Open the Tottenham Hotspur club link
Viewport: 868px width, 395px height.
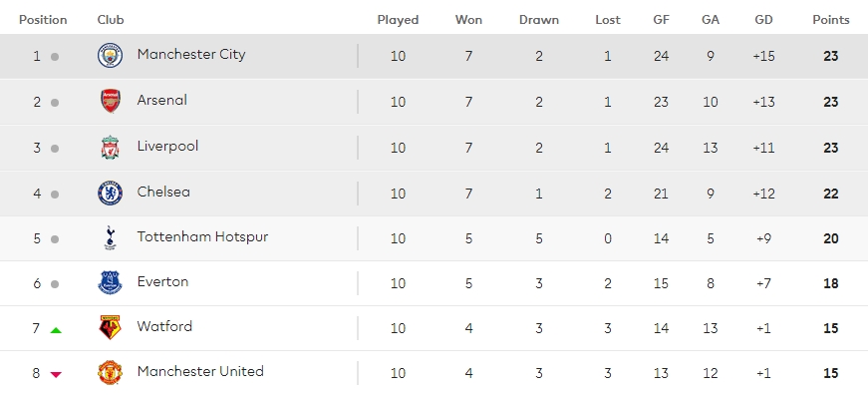click(x=202, y=237)
